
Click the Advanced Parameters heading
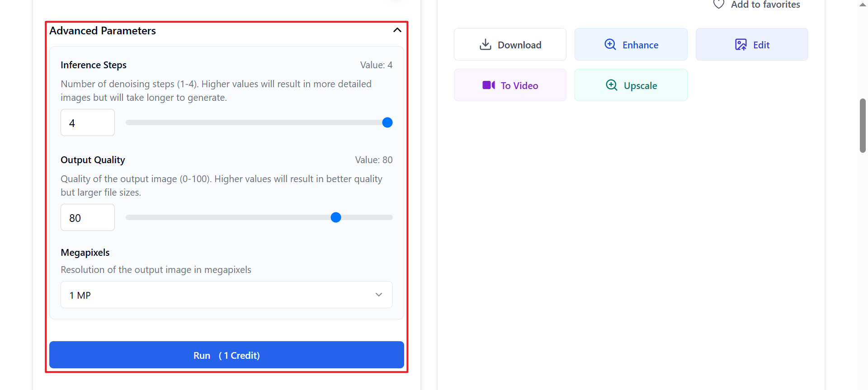(103, 31)
